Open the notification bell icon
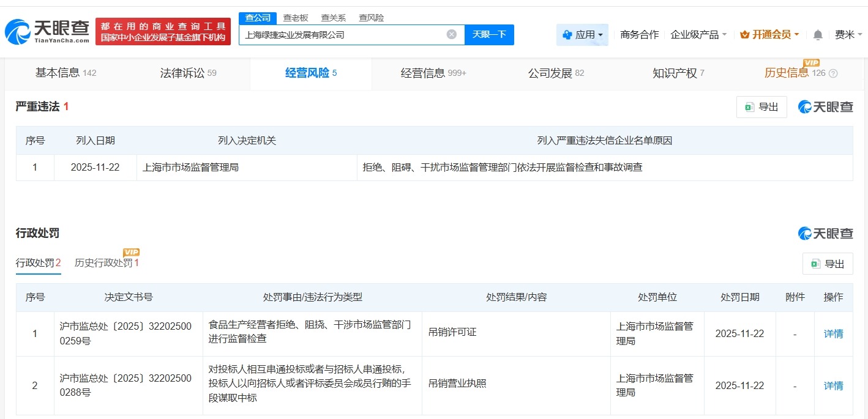The height and width of the screenshot is (419, 868). pyautogui.click(x=817, y=35)
